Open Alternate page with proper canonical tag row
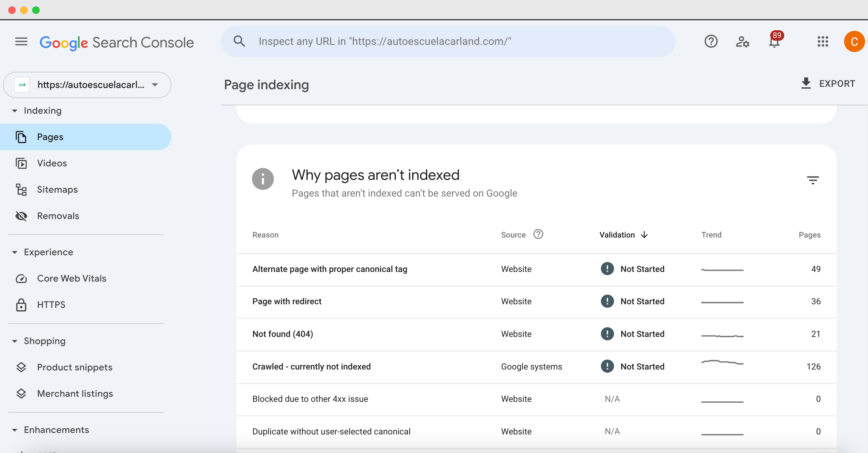 tap(536, 269)
